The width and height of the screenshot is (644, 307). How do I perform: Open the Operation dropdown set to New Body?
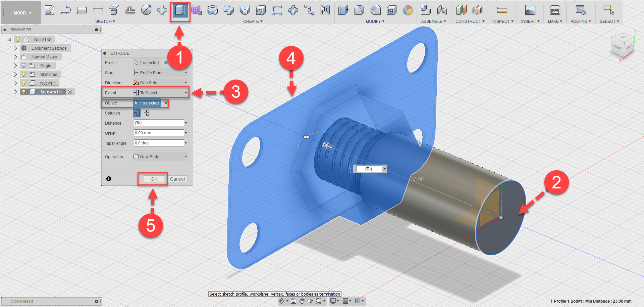coord(160,156)
